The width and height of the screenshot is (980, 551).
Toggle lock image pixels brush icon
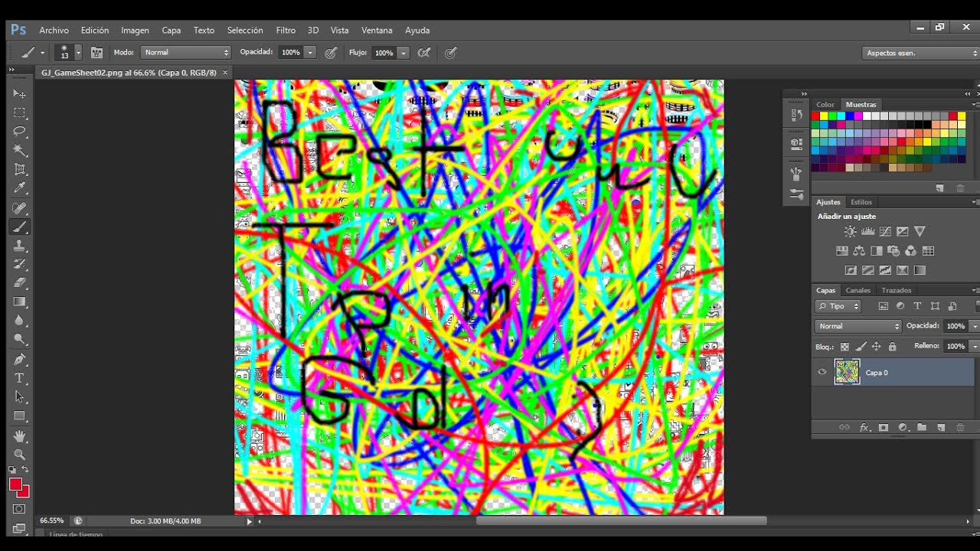pyautogui.click(x=861, y=347)
